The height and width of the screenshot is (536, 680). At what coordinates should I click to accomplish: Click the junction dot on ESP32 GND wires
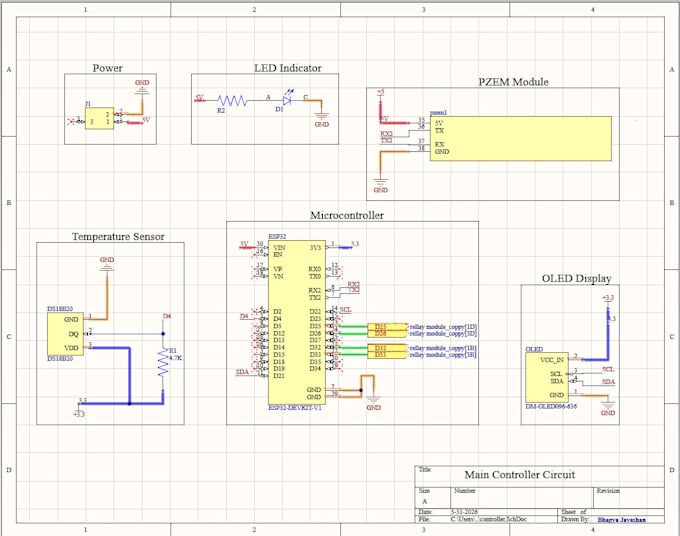[361, 390]
